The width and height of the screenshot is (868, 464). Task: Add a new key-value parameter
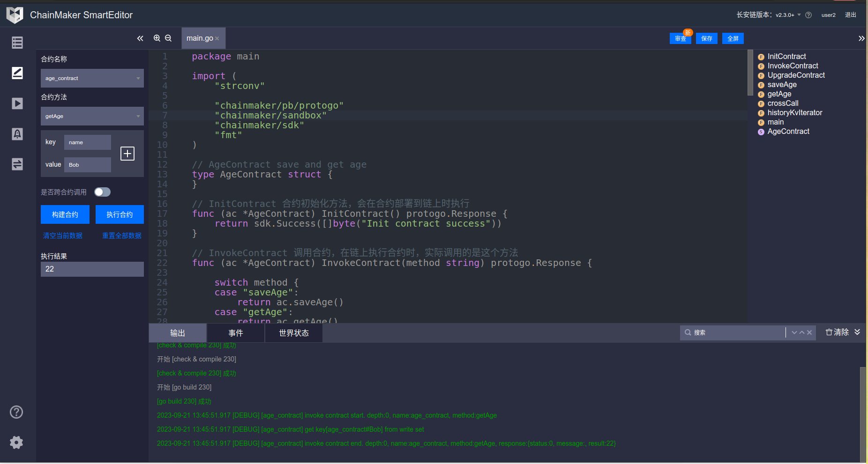click(127, 154)
